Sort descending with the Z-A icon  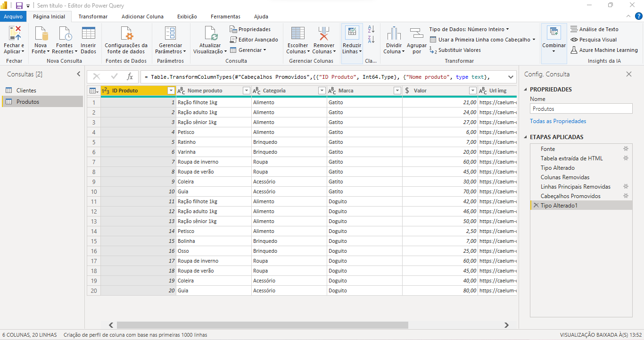pyautogui.click(x=371, y=40)
